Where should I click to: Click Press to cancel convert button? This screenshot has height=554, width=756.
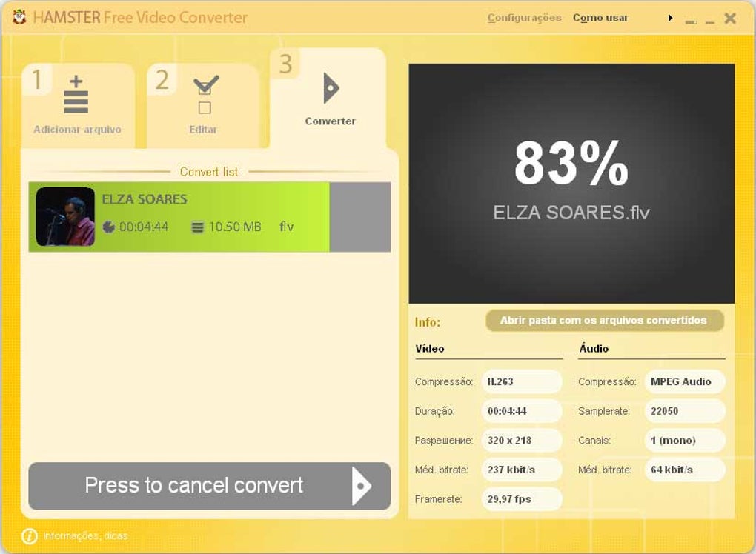tap(209, 486)
